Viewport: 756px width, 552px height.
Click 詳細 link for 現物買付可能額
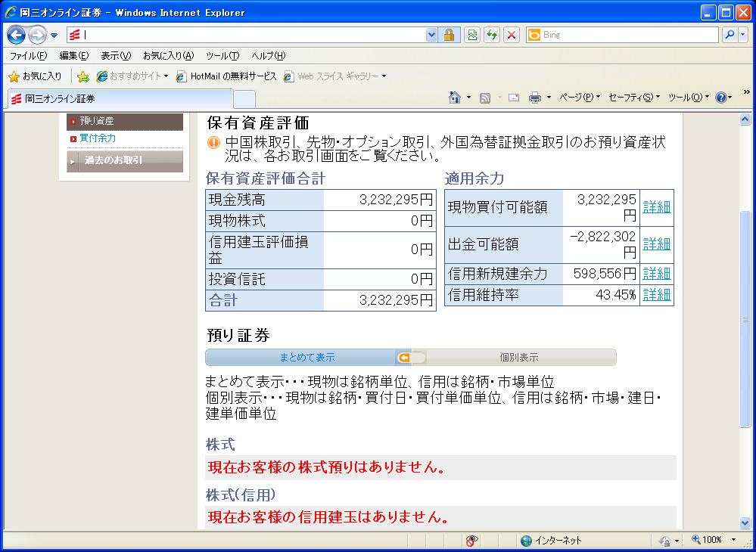656,207
